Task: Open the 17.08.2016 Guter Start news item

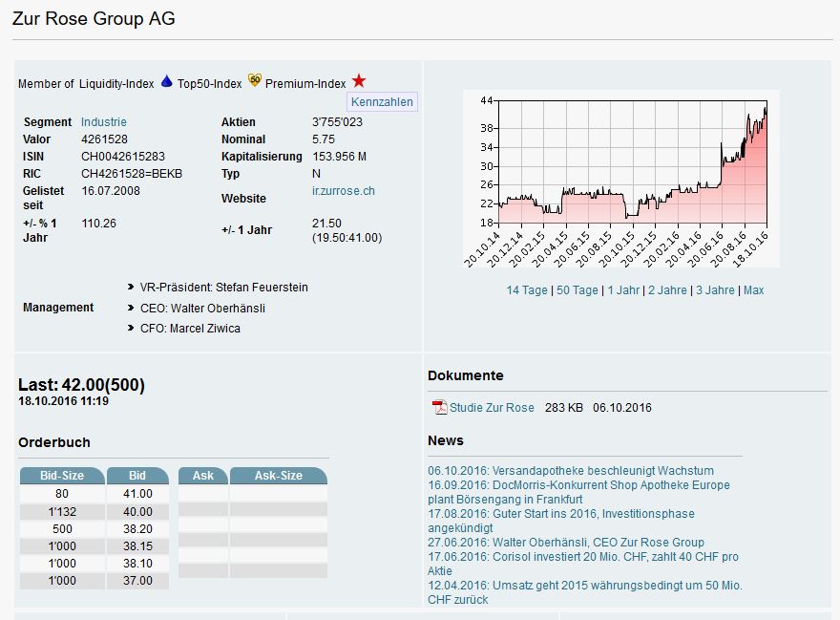Action: pyautogui.click(x=561, y=521)
